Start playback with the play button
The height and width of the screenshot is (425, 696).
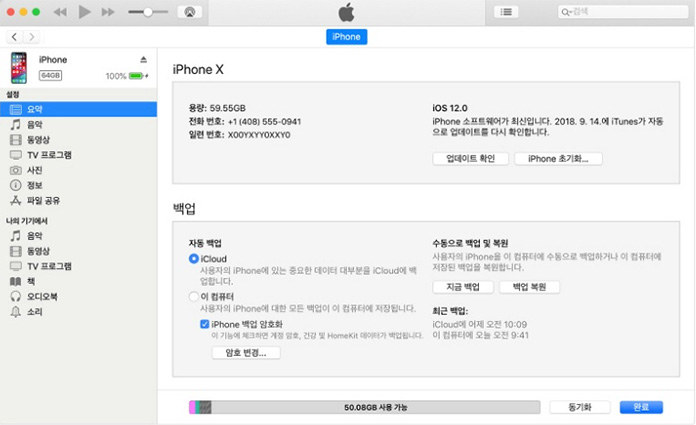pos(84,12)
